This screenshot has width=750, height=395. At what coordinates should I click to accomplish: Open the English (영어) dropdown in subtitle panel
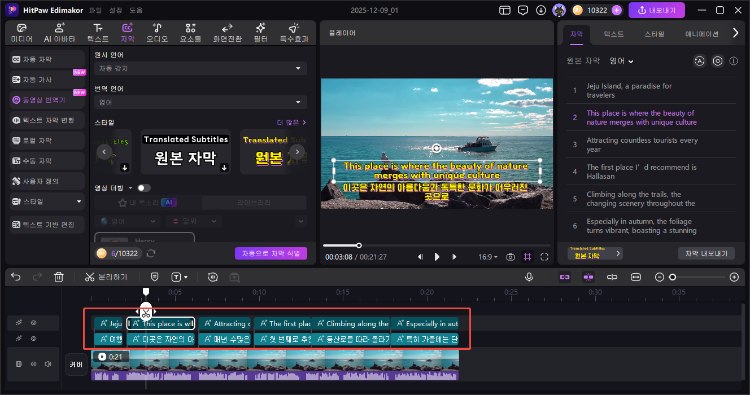pyautogui.click(x=621, y=61)
